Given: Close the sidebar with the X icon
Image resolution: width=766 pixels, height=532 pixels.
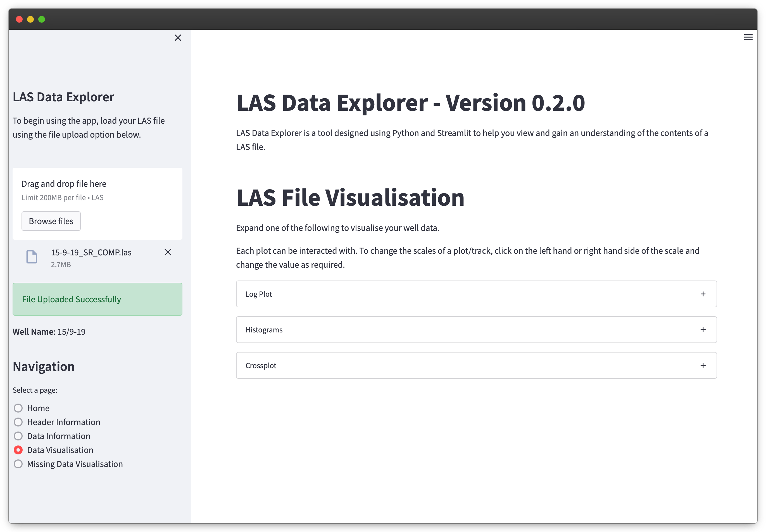Looking at the screenshot, I should coord(178,38).
